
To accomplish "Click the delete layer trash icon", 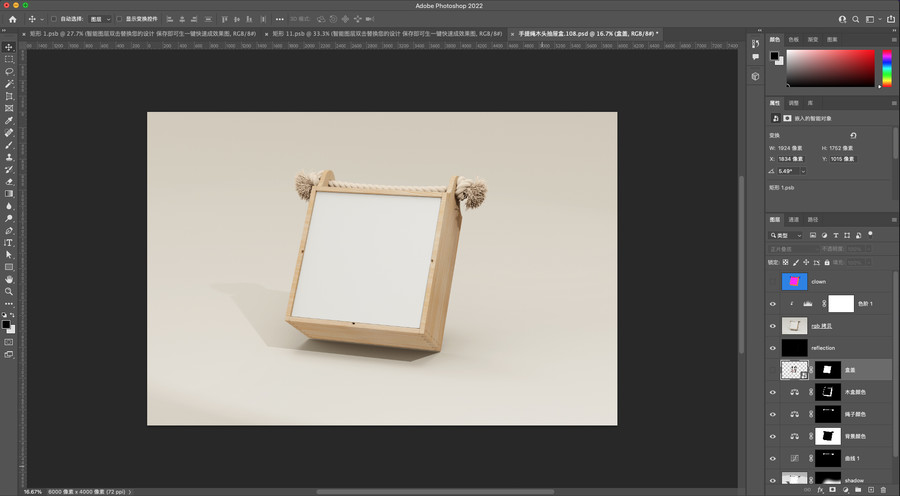I will point(883,490).
